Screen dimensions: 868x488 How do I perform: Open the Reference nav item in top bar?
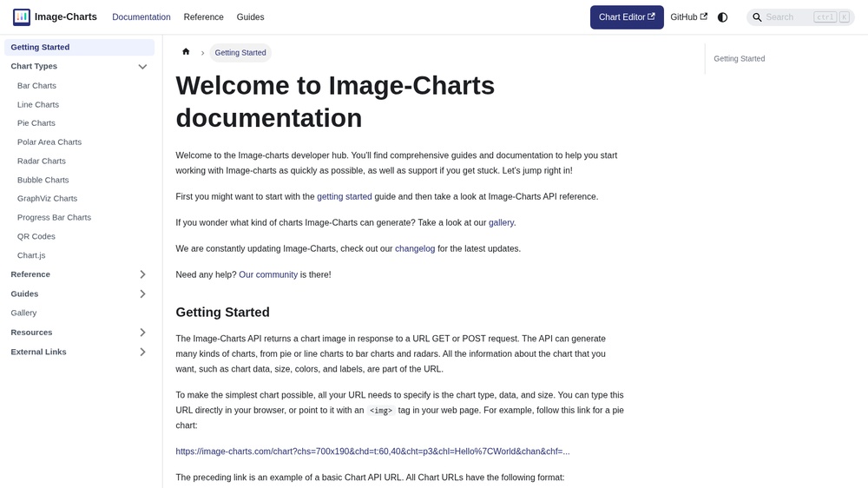(204, 17)
